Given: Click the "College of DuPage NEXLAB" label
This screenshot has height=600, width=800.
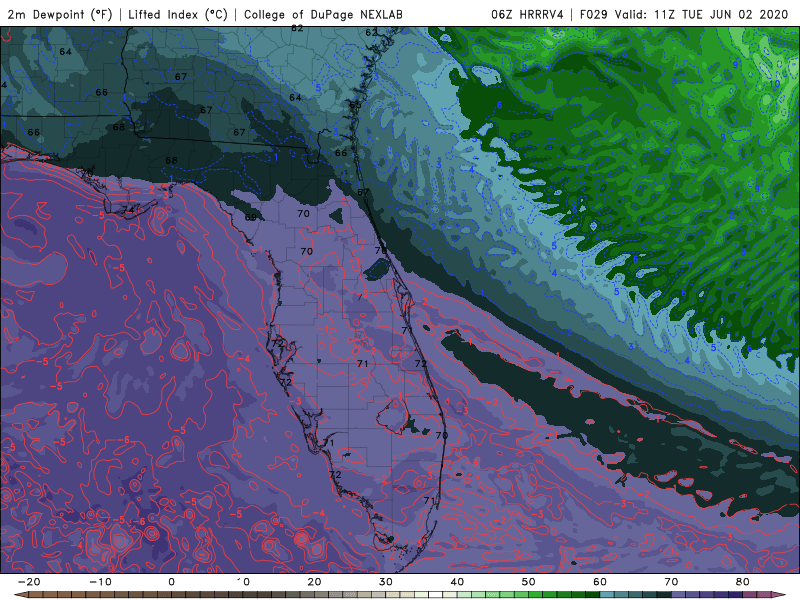Looking at the screenshot, I should tap(323, 14).
